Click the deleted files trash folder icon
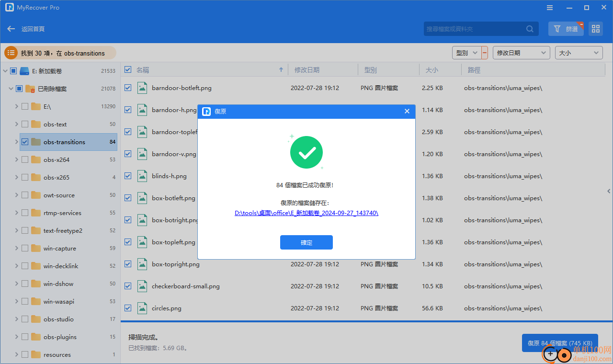This screenshot has width=613, height=364. pyautogui.click(x=30, y=89)
